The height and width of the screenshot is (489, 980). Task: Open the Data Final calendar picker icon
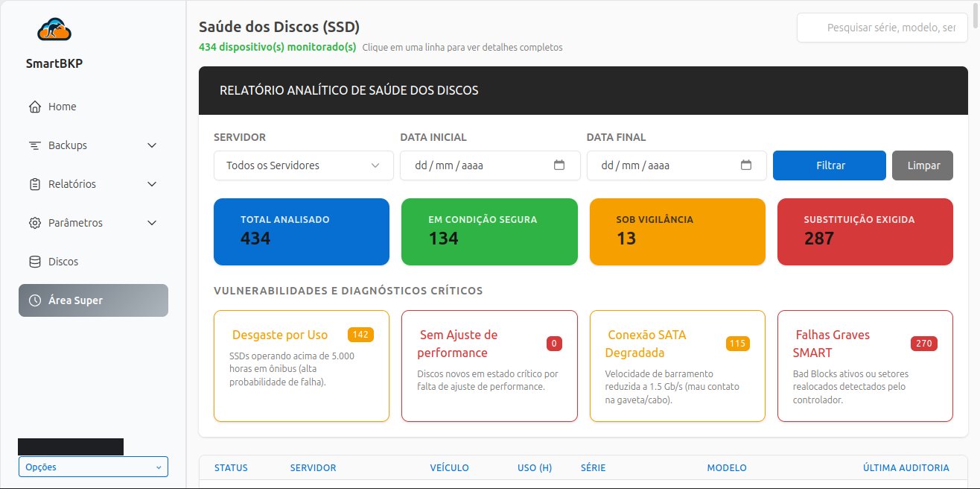[746, 165]
